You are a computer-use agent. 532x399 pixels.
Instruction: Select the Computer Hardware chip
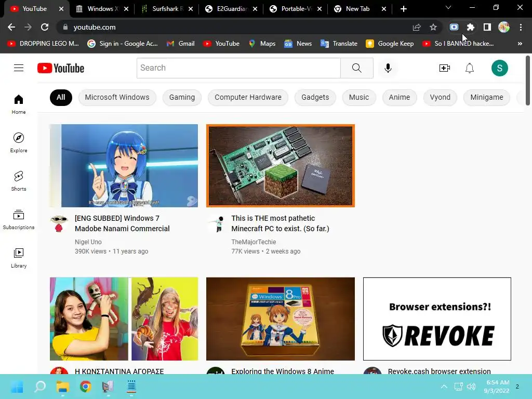(248, 97)
